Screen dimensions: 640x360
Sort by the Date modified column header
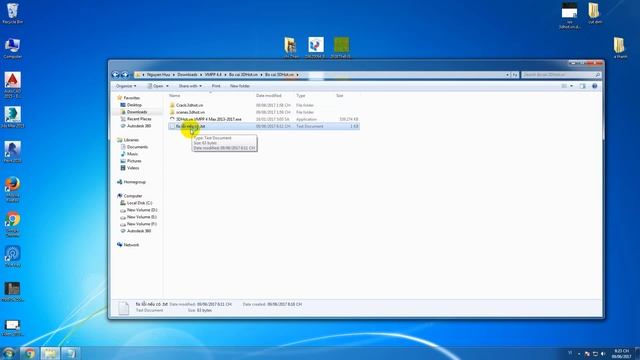pyautogui.click(x=269, y=96)
